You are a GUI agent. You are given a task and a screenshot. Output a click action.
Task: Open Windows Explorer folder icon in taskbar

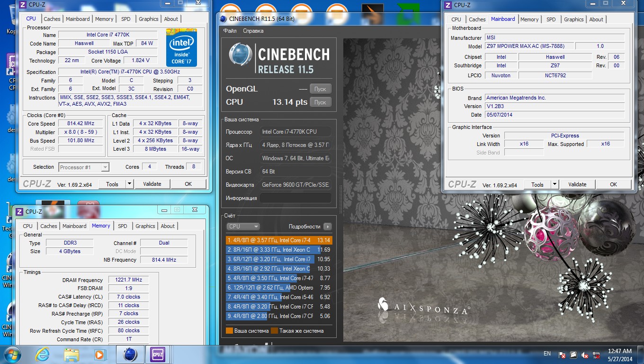click(72, 354)
